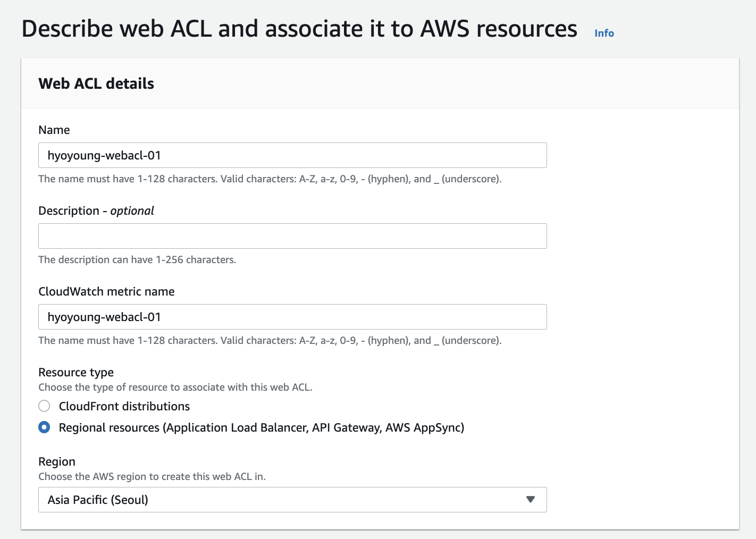Click the CloudWatch metric name field

pyautogui.click(x=292, y=317)
